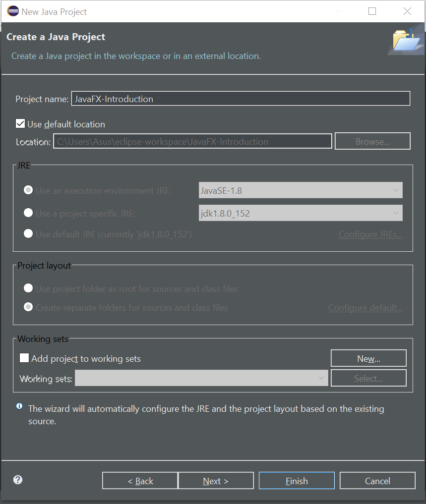This screenshot has height=504, width=426.
Task: Expand the jdk1.8.0_152 JRE dropdown
Action: [x=301, y=213]
